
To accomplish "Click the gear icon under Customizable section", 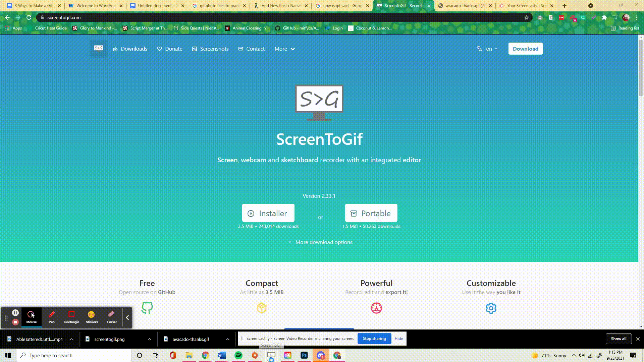I will click(x=491, y=308).
